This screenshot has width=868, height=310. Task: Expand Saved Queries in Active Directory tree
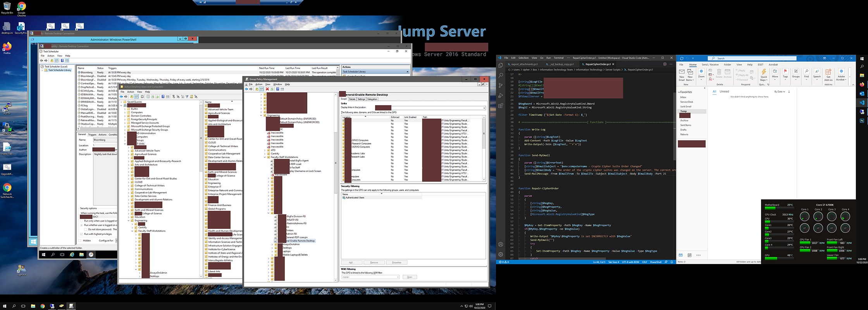coord(121,102)
